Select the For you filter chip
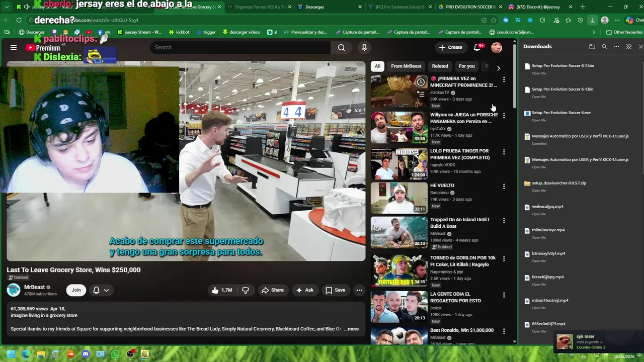Screen dimensions: 644x362 pyautogui.click(x=466, y=66)
